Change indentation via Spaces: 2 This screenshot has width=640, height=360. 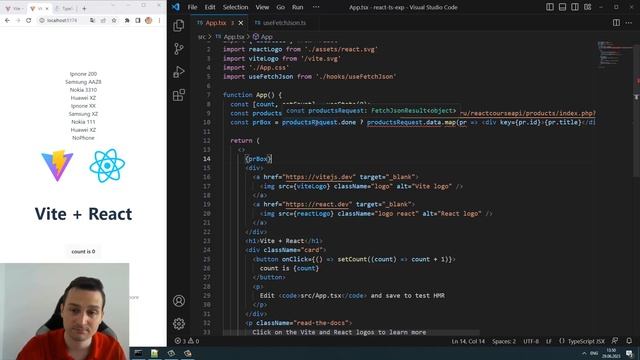tap(504, 341)
